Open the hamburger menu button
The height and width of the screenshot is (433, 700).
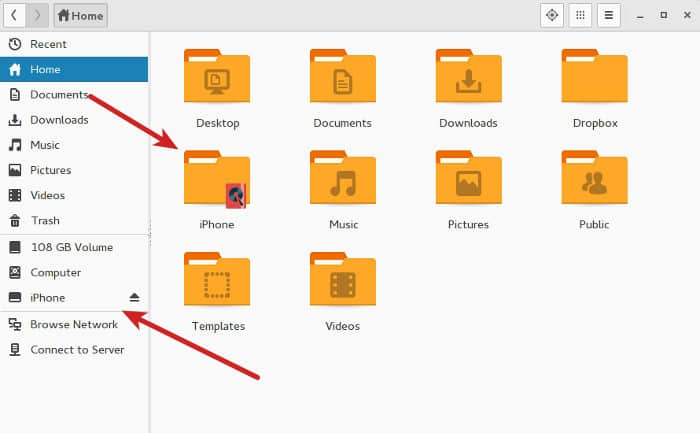pyautogui.click(x=608, y=15)
